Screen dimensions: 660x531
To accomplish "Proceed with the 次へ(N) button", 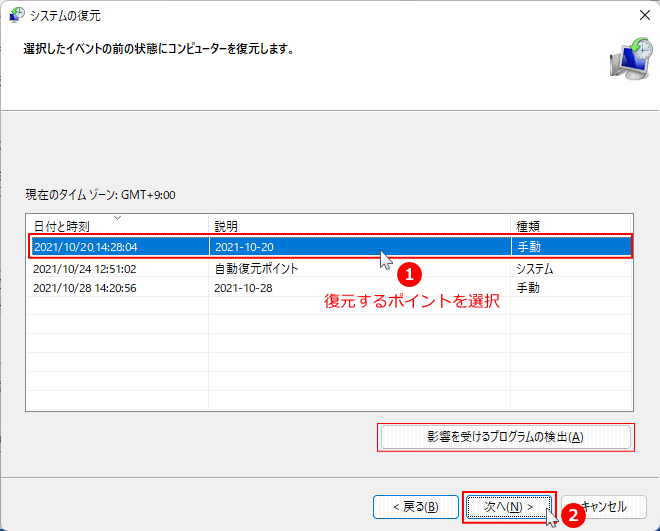I will click(509, 507).
